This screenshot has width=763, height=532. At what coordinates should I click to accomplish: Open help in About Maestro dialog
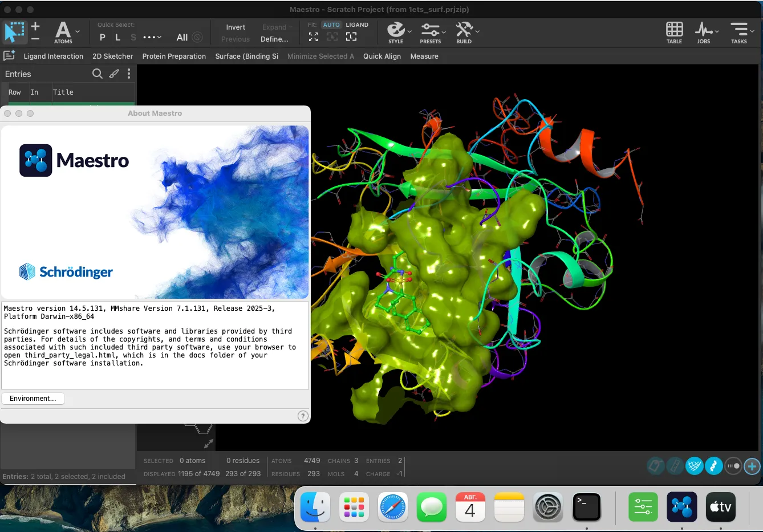point(303,416)
